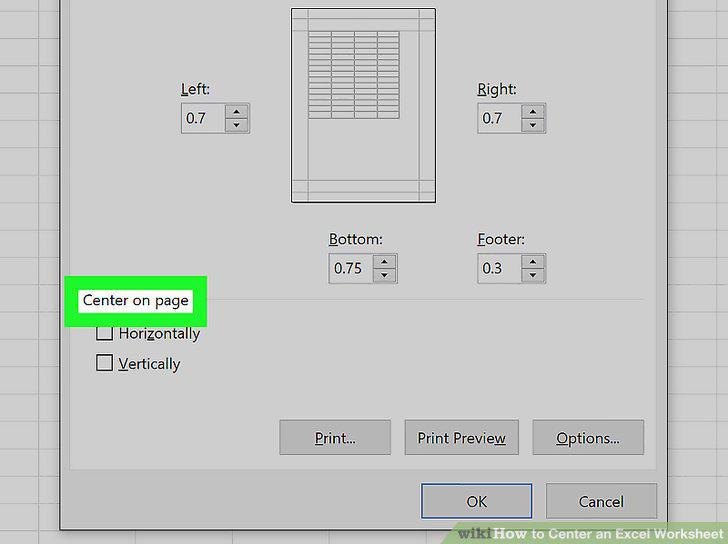Decrease the Right margin value

tap(533, 125)
